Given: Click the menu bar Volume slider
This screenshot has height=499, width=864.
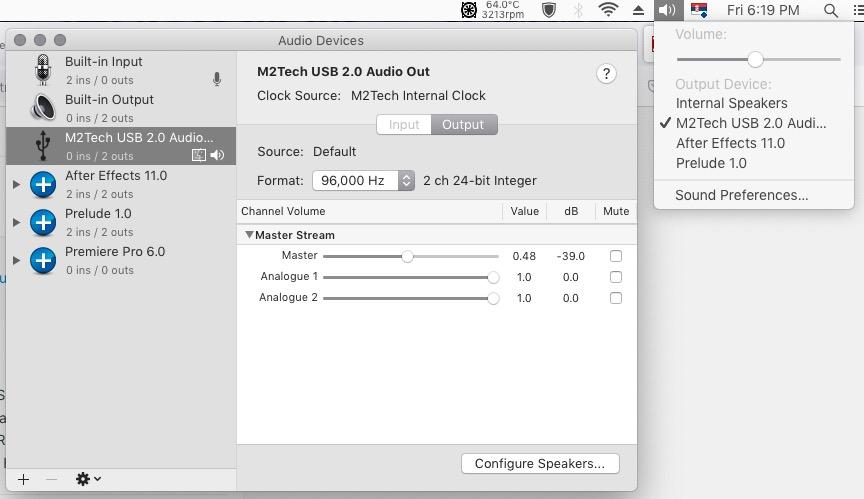Looking at the screenshot, I should coord(758,59).
